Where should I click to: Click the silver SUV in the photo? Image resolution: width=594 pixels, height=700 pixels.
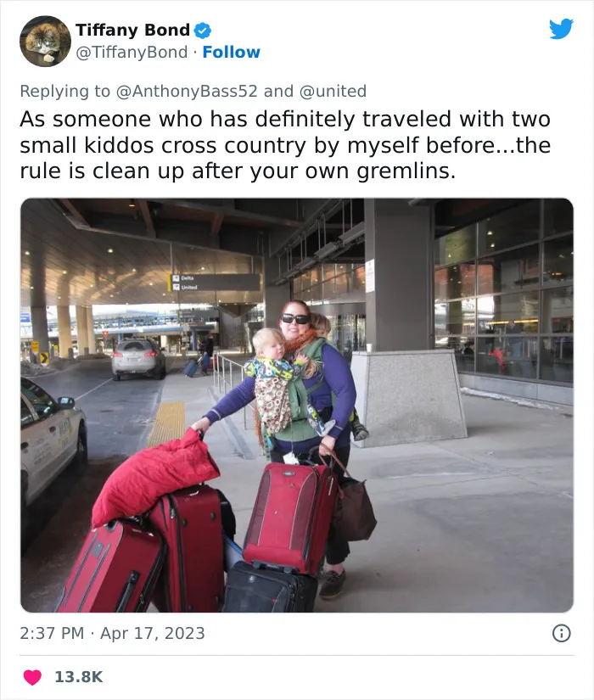click(138, 359)
